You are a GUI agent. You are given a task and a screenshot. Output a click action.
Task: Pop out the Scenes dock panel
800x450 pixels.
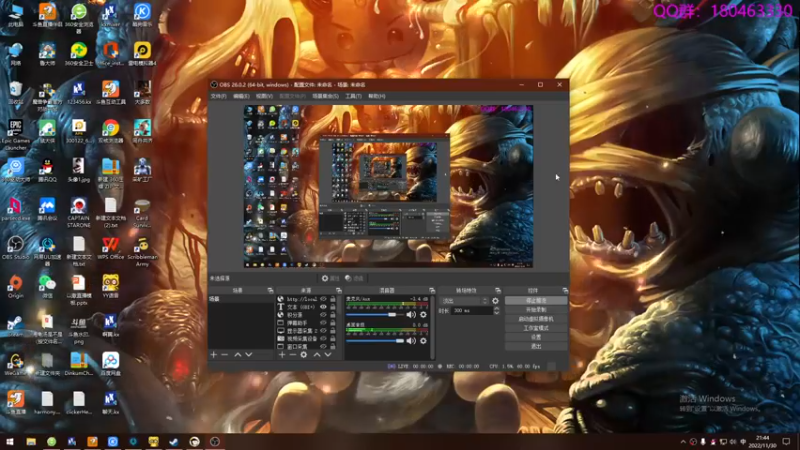coord(270,290)
